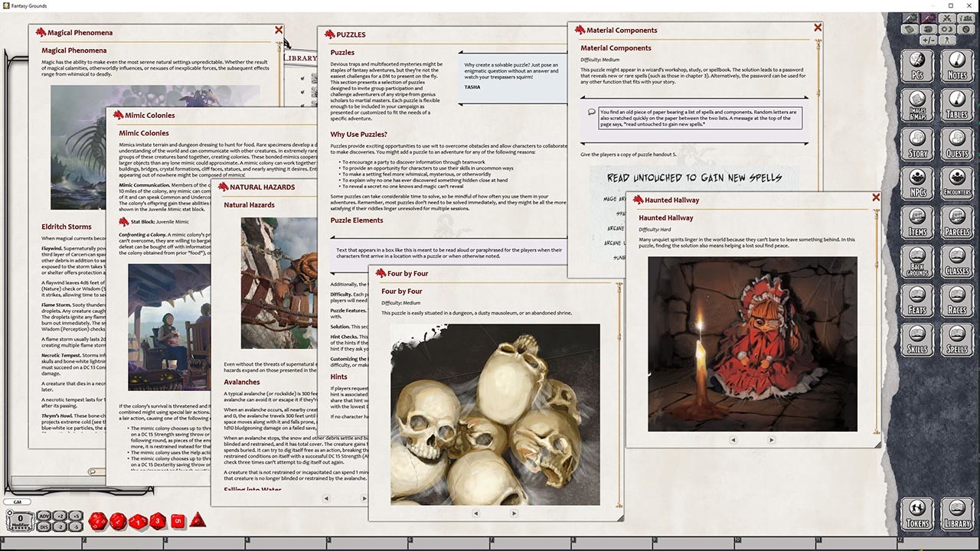980x551 pixels.
Task: Open the Library from the sidebar
Action: (x=958, y=513)
